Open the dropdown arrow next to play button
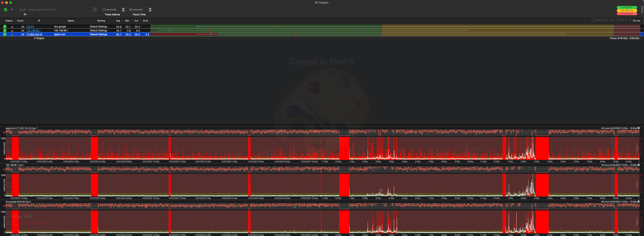This screenshot has width=644, height=236. pos(11,9)
